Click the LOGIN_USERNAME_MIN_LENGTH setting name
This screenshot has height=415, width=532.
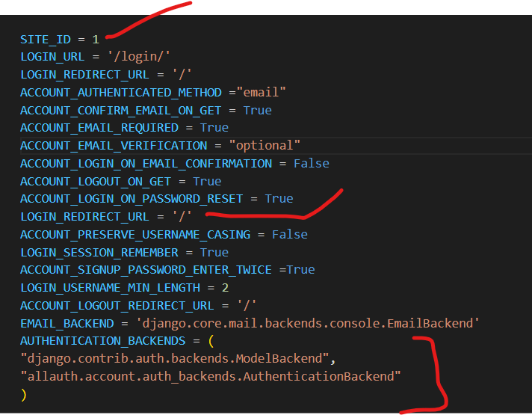pyautogui.click(x=111, y=288)
